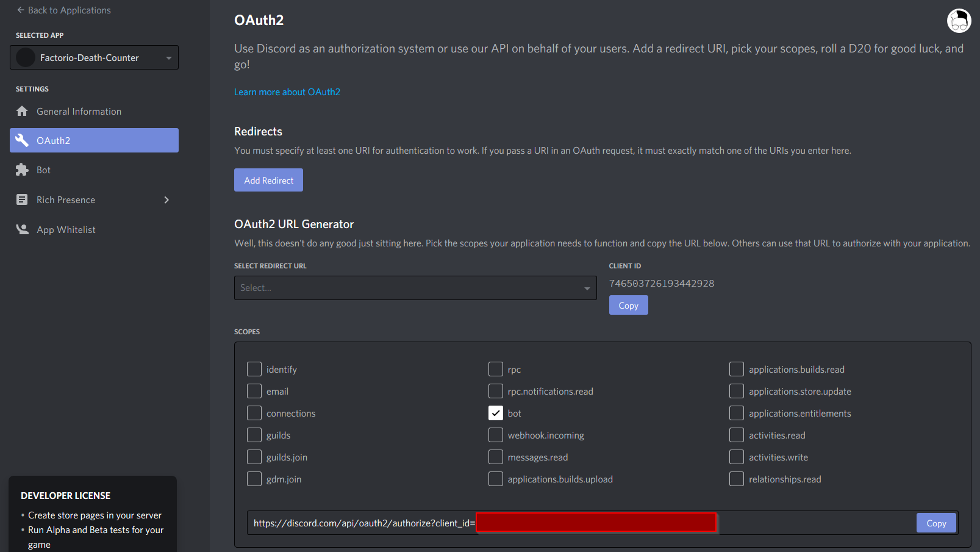This screenshot has width=980, height=552.
Task: Check the activities.read scope
Action: point(737,435)
